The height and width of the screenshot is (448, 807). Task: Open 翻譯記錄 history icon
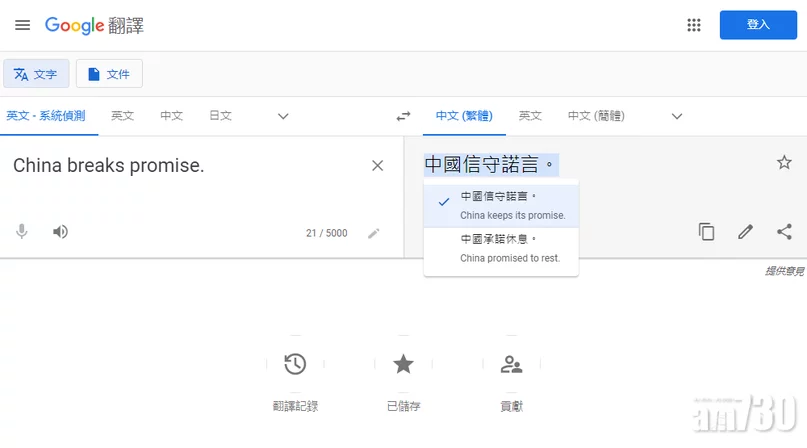[x=295, y=364]
